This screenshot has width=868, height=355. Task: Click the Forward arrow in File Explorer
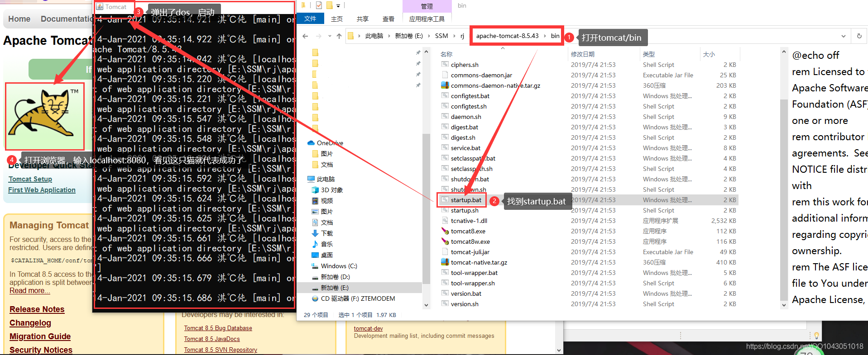point(319,36)
